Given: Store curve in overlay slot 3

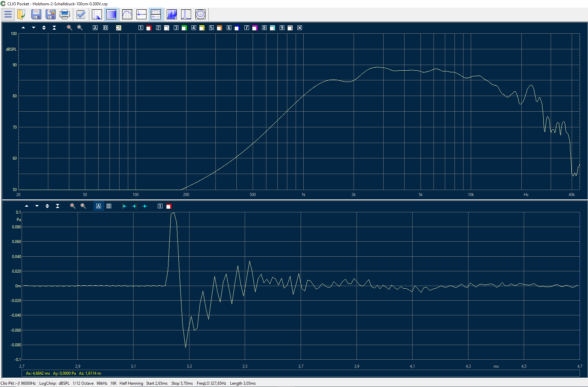Looking at the screenshot, I should click(176, 28).
